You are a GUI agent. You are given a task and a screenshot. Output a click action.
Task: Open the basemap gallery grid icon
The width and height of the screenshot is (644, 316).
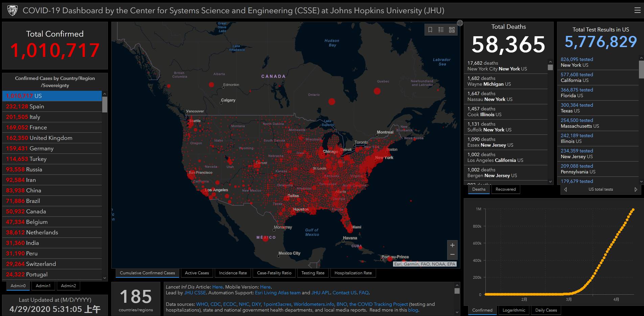pos(452,30)
